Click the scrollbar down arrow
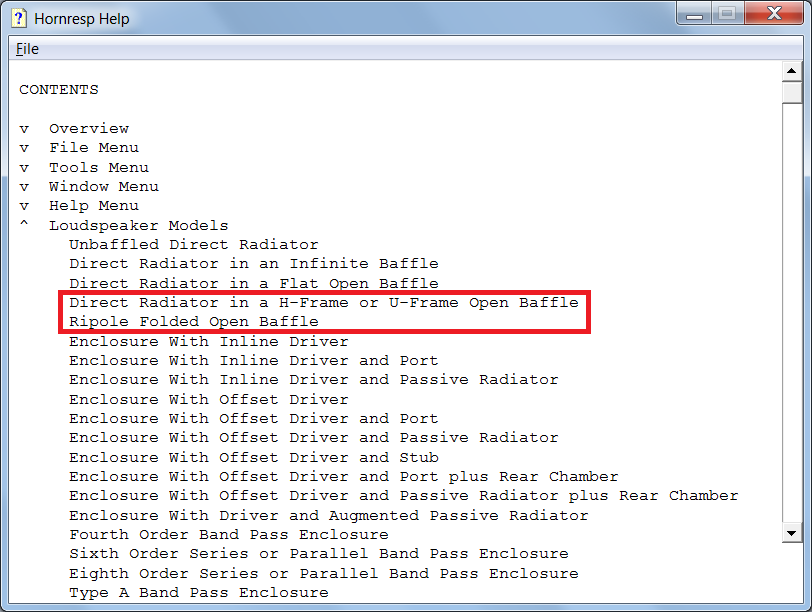Viewport: 812px width, 612px height. click(x=791, y=533)
